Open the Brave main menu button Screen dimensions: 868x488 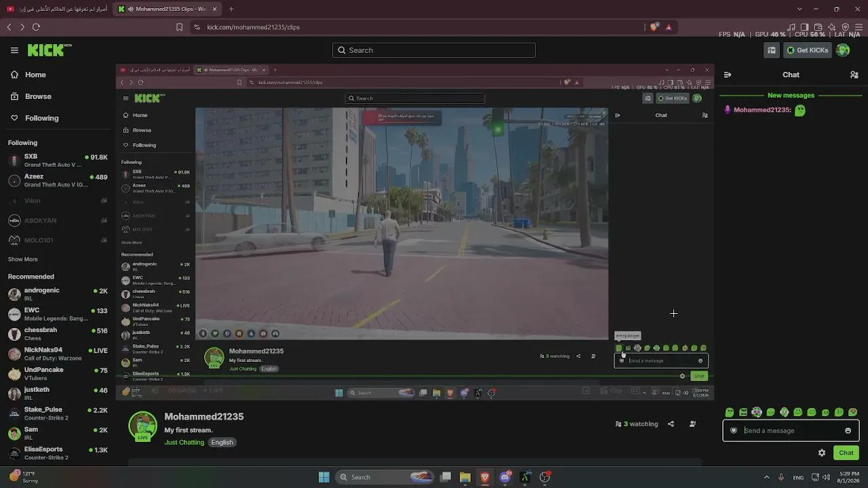[x=859, y=27]
